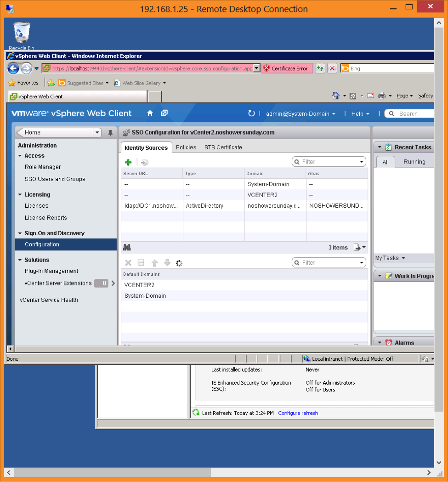
Task: Click the Test Connection icon beside the plus
Action: pyautogui.click(x=145, y=162)
